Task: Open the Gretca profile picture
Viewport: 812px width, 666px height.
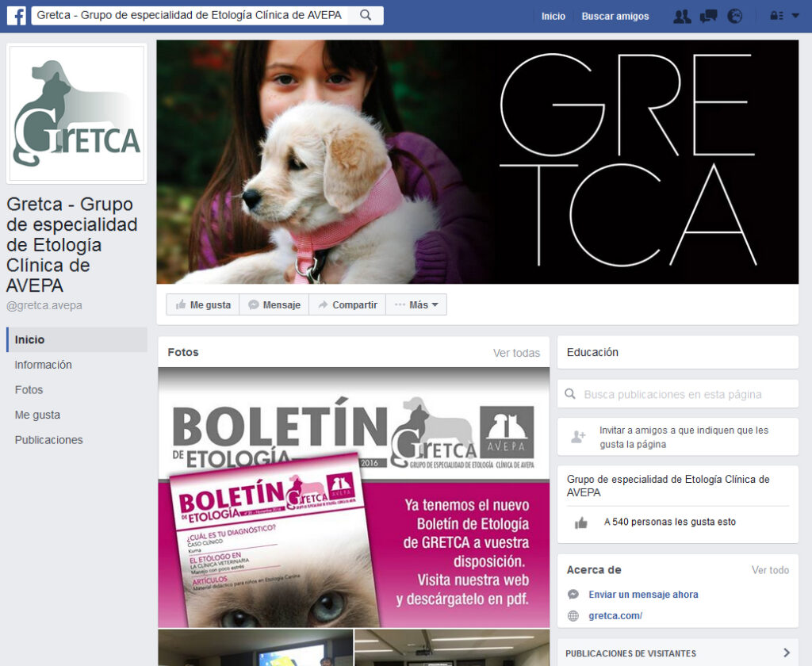Action: click(77, 113)
